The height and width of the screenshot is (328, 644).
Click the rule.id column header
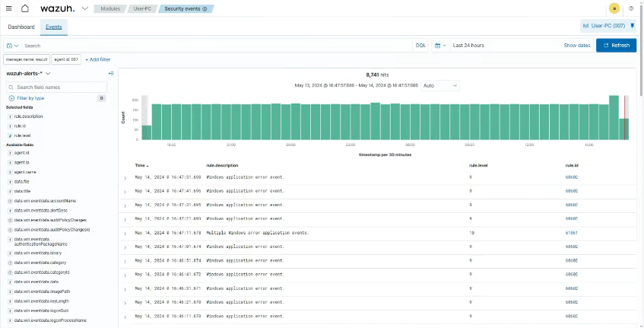click(x=572, y=166)
